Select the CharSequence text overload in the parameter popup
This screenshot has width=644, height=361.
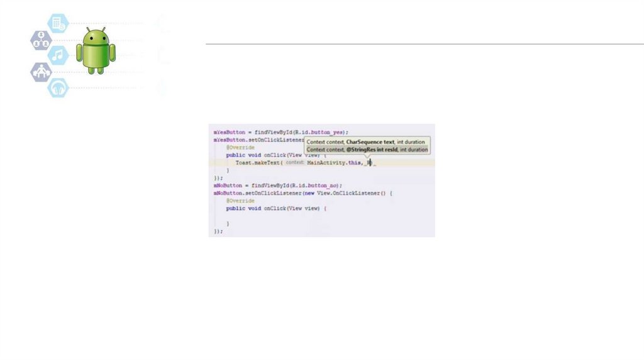pyautogui.click(x=365, y=142)
